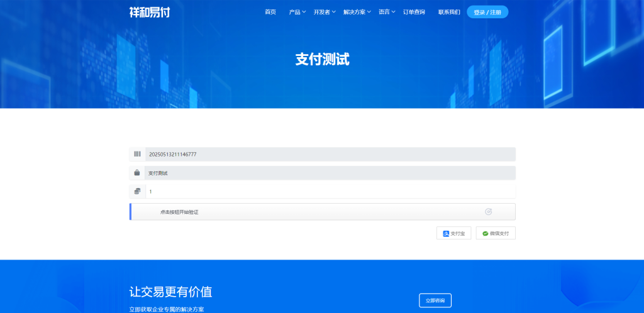Click the barcode icon beside order number
Viewport: 644px width, 313px height.
[x=136, y=154]
